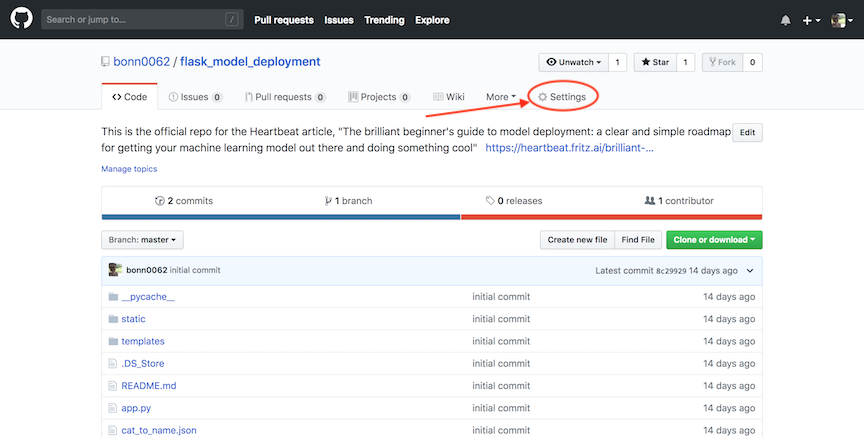Click the Fork button
The width and height of the screenshot is (864, 437).
[721, 62]
